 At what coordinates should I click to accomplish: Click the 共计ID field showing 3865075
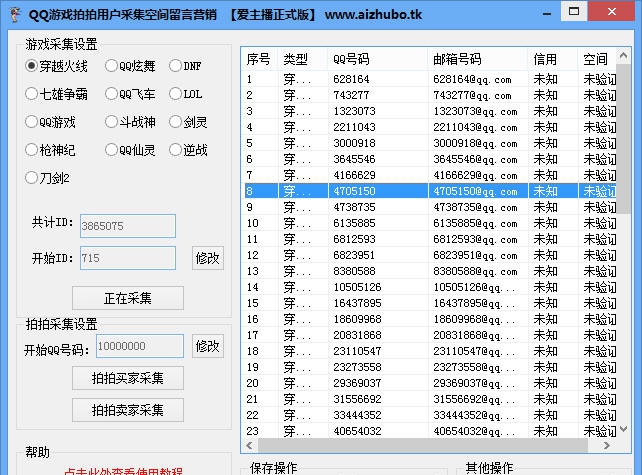128,226
